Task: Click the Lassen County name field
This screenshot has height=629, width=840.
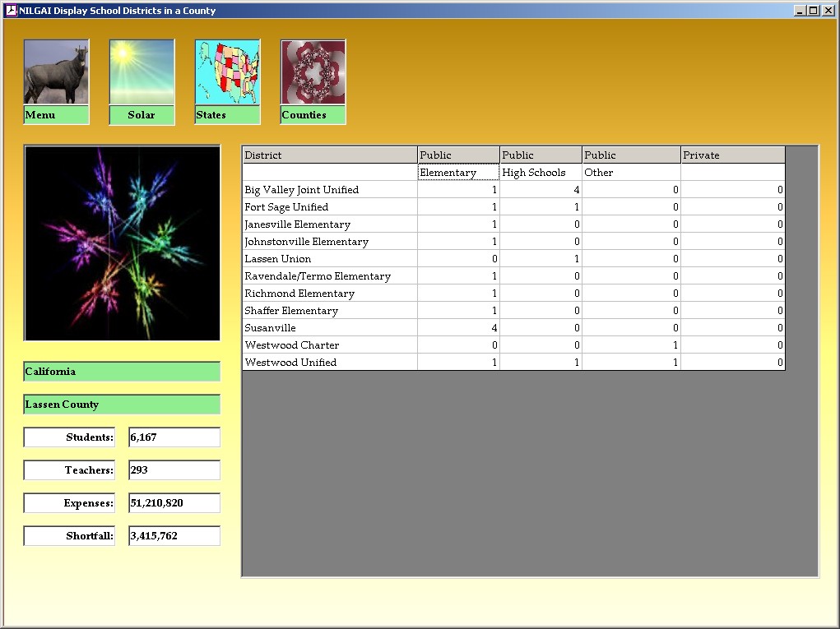Action: click(122, 405)
